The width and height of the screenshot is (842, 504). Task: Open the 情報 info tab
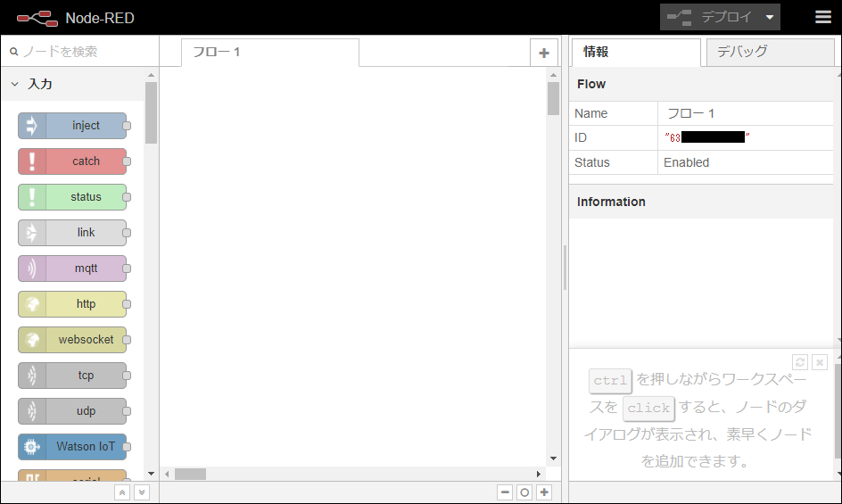pos(635,52)
